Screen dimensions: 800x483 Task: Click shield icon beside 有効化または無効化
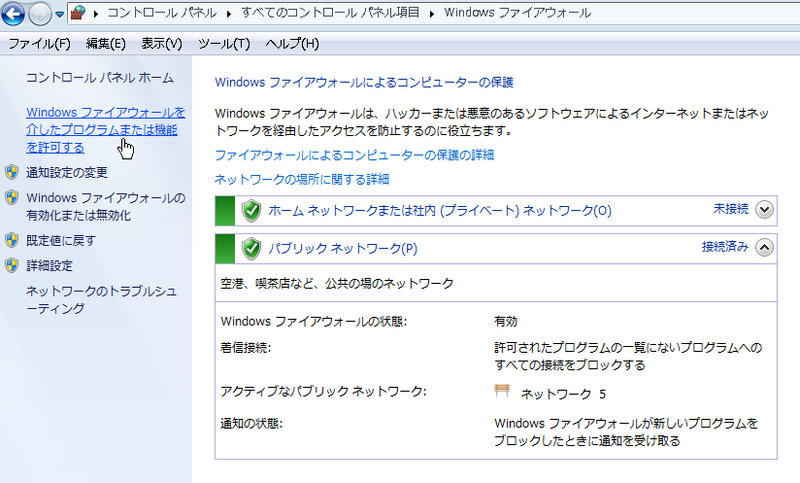[x=12, y=197]
